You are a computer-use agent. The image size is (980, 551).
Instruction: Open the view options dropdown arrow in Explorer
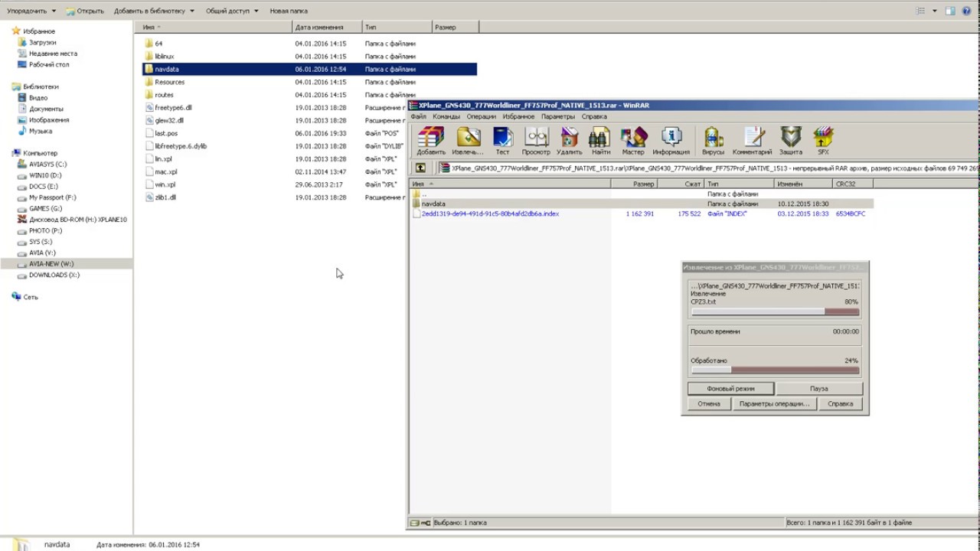pos(934,11)
